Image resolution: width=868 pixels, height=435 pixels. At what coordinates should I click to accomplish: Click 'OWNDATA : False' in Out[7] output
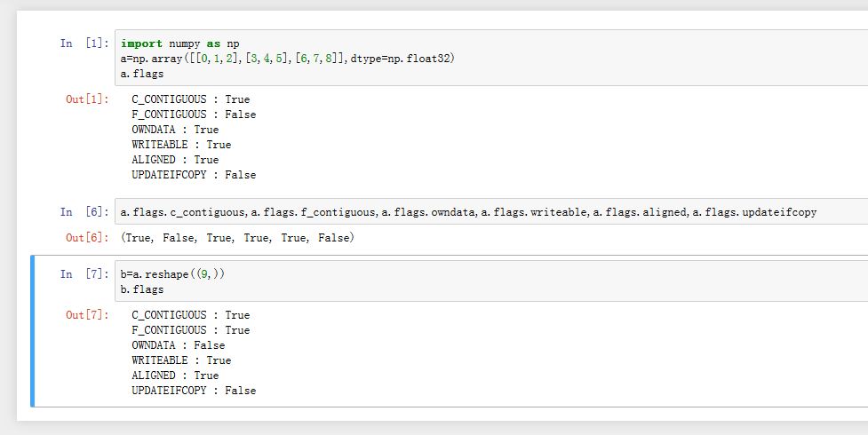(178, 345)
